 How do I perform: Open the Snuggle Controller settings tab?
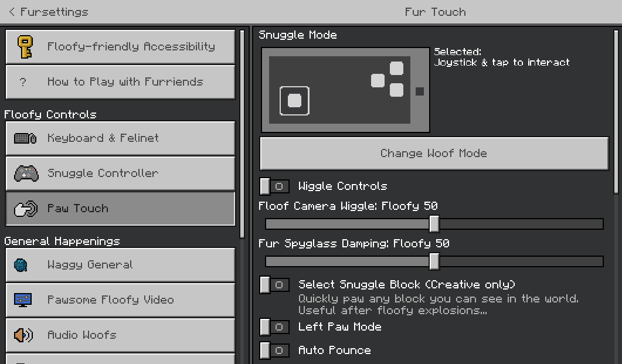(120, 174)
